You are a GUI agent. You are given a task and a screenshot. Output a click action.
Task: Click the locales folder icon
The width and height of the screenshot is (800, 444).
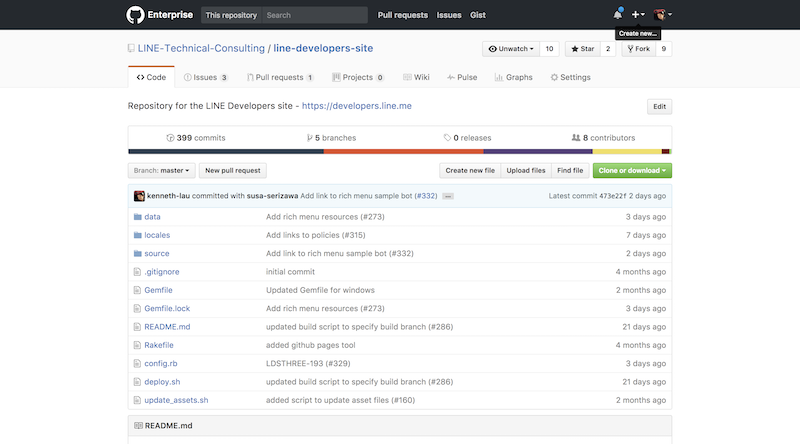point(137,235)
